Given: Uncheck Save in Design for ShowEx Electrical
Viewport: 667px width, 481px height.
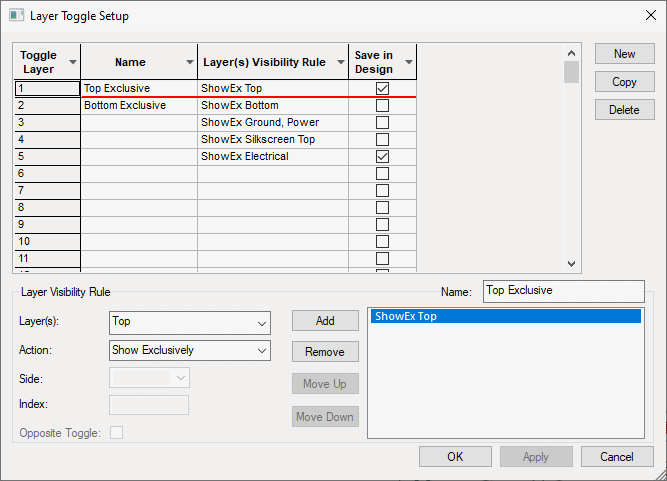Looking at the screenshot, I should coord(382,157).
